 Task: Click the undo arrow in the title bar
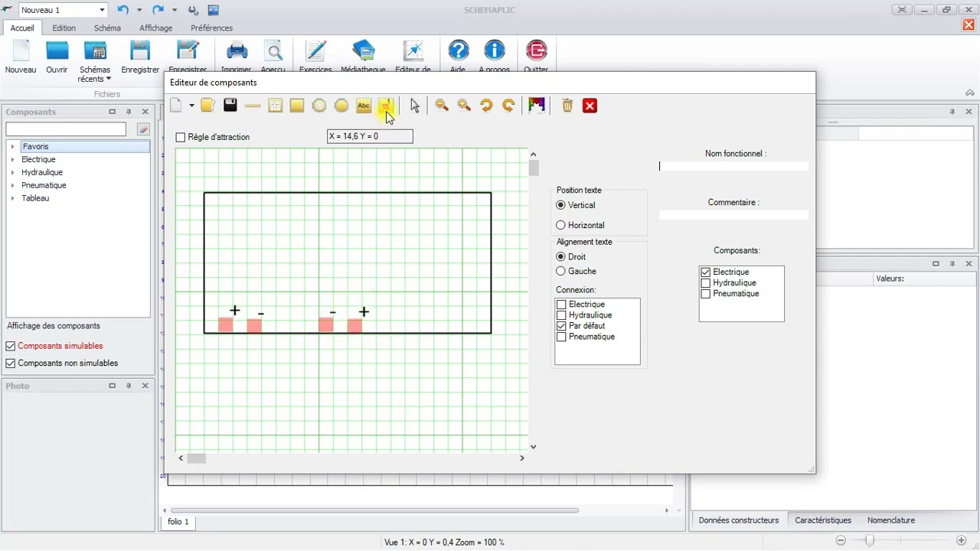coord(122,10)
